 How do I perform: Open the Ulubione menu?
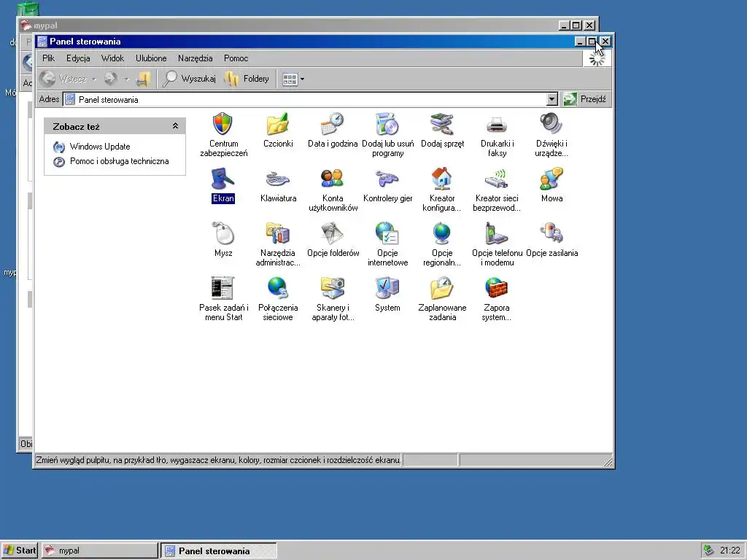(151, 58)
